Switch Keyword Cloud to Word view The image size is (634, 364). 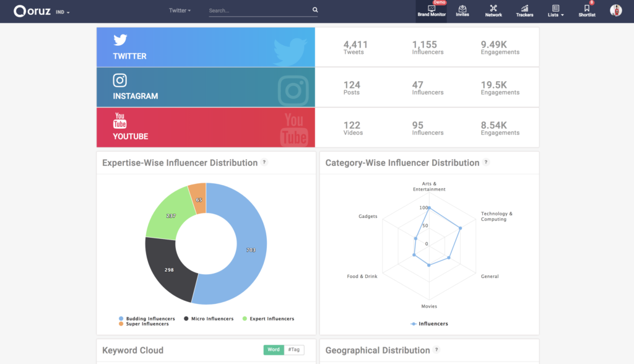click(274, 350)
